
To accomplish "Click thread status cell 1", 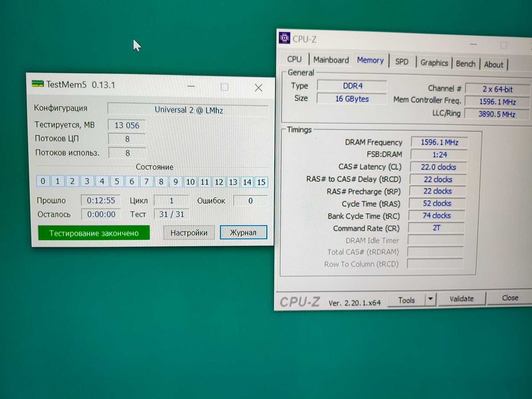I will click(58, 181).
